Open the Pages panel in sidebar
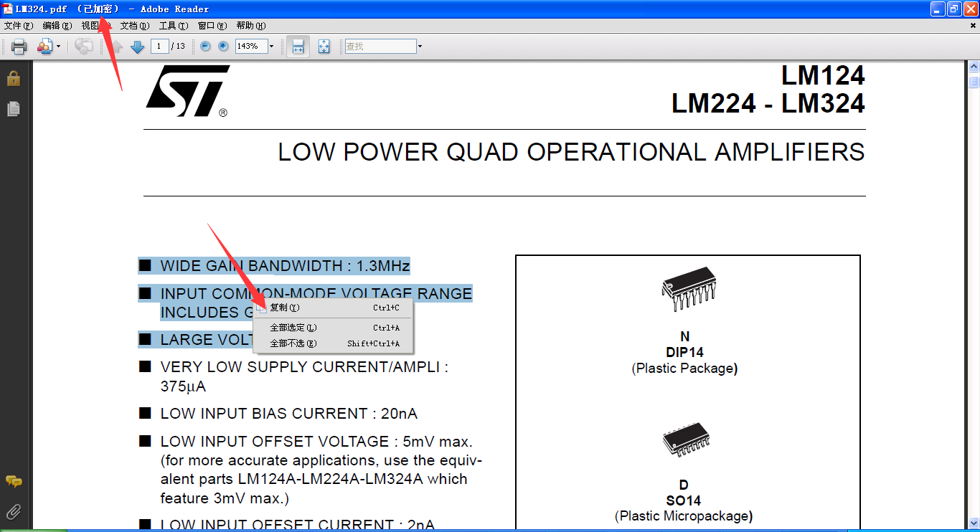 [13, 109]
